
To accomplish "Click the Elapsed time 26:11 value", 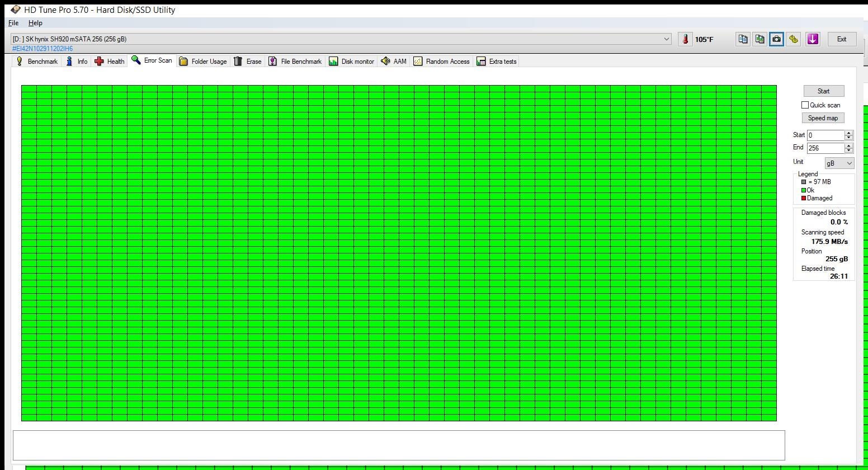I will pyautogui.click(x=839, y=276).
